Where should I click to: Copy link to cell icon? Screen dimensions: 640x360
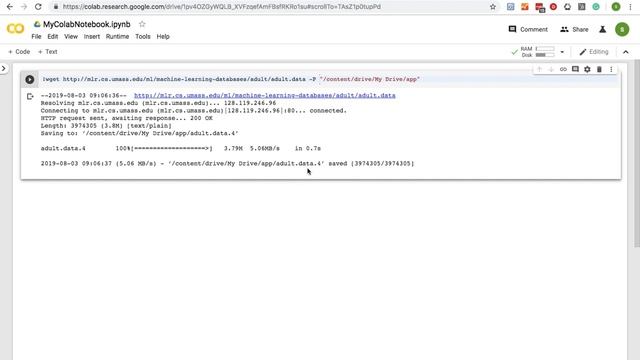[x=563, y=69]
